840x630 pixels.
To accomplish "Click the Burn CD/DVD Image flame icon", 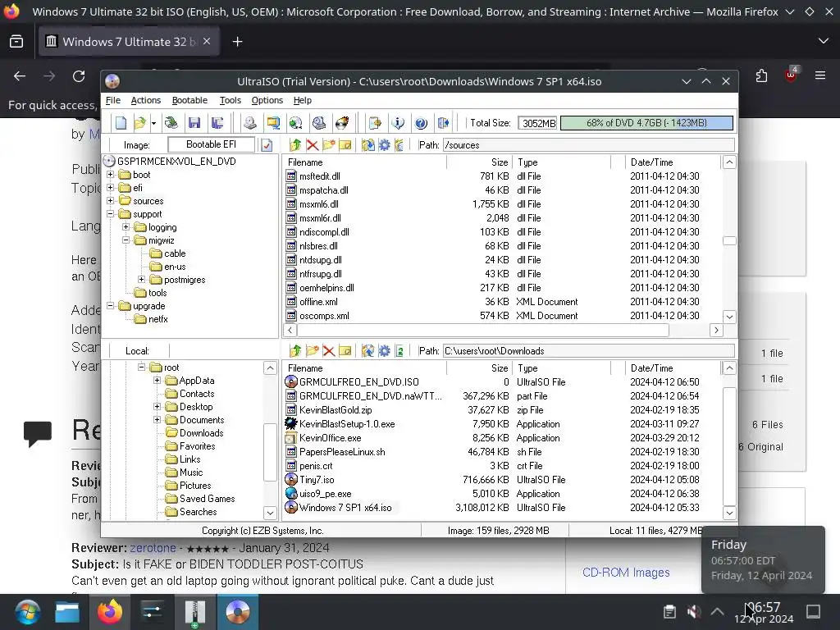I will (x=342, y=123).
